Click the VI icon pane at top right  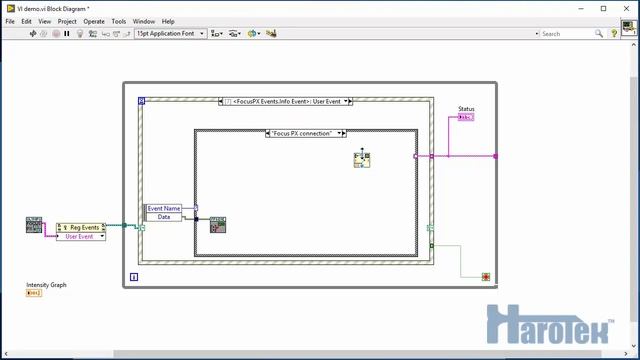pyautogui.click(x=629, y=28)
